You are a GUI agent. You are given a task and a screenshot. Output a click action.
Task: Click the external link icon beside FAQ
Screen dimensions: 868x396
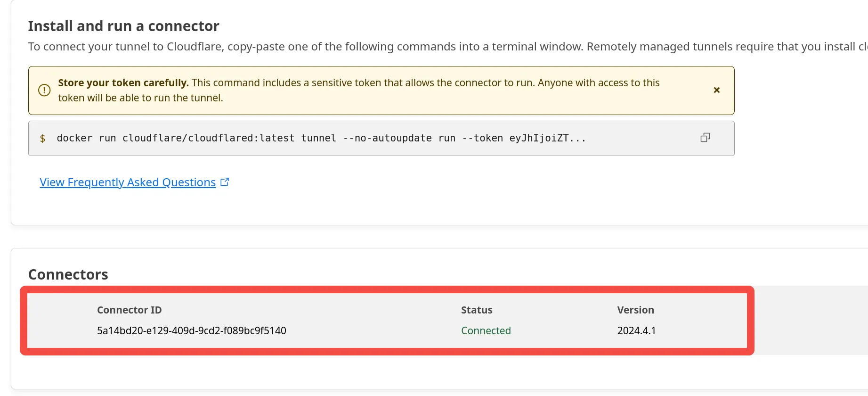pyautogui.click(x=225, y=182)
